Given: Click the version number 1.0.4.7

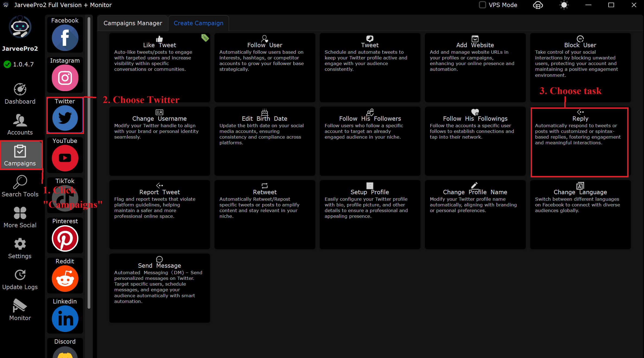Looking at the screenshot, I should coord(24,64).
